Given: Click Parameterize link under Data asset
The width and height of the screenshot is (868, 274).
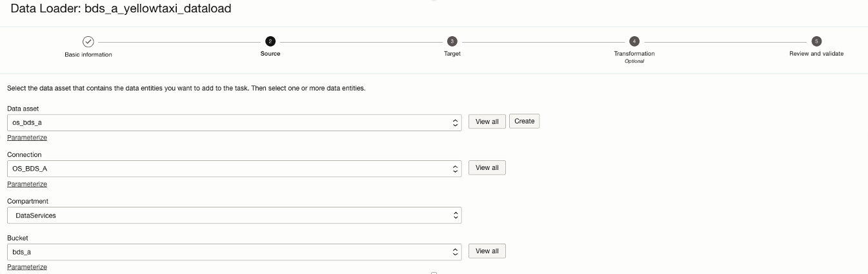Looking at the screenshot, I should tap(27, 138).
